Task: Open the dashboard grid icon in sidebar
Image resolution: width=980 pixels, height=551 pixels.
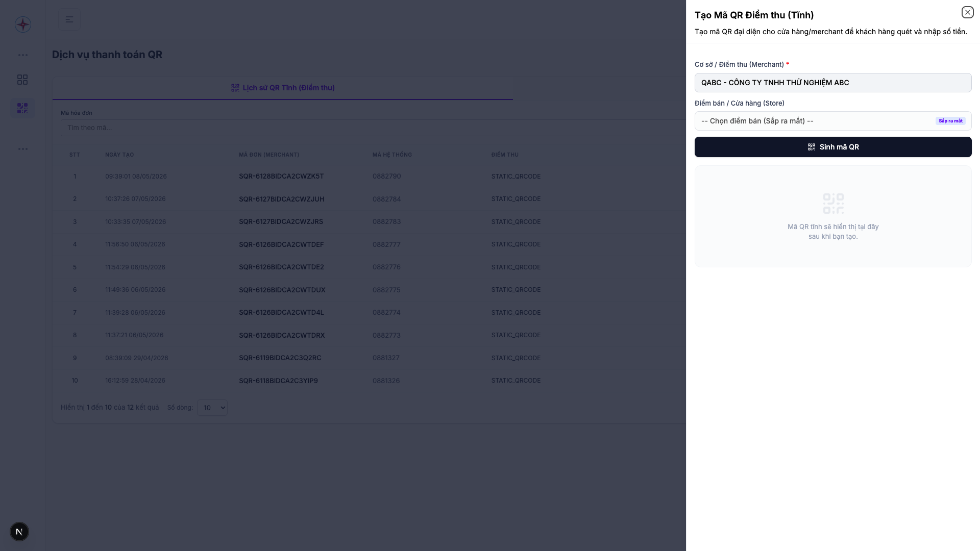Action: tap(22, 80)
